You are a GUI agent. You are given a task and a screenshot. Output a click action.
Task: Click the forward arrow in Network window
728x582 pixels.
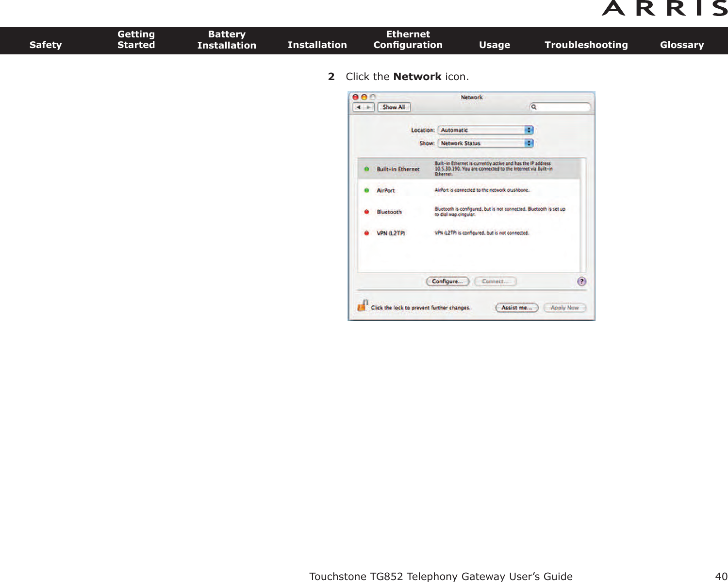(369, 107)
